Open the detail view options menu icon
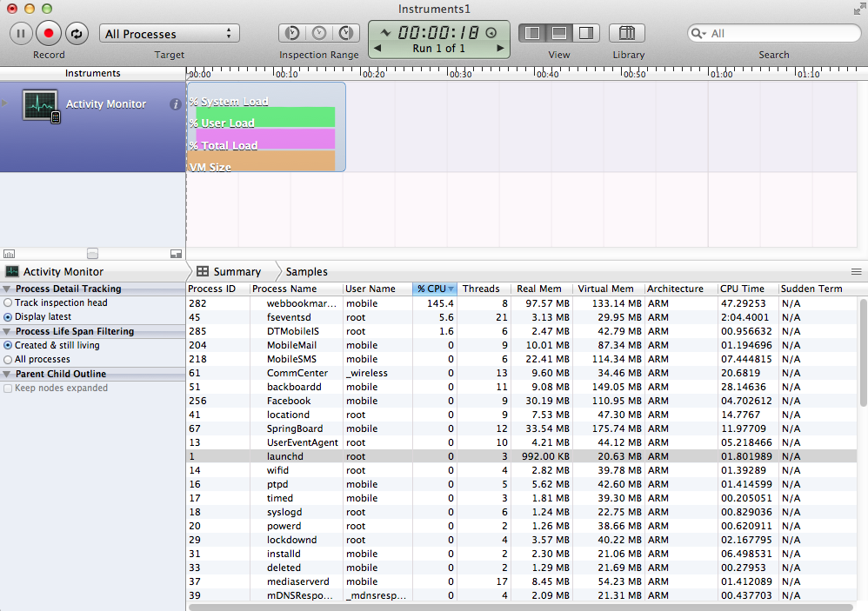The height and width of the screenshot is (611, 868). [857, 271]
